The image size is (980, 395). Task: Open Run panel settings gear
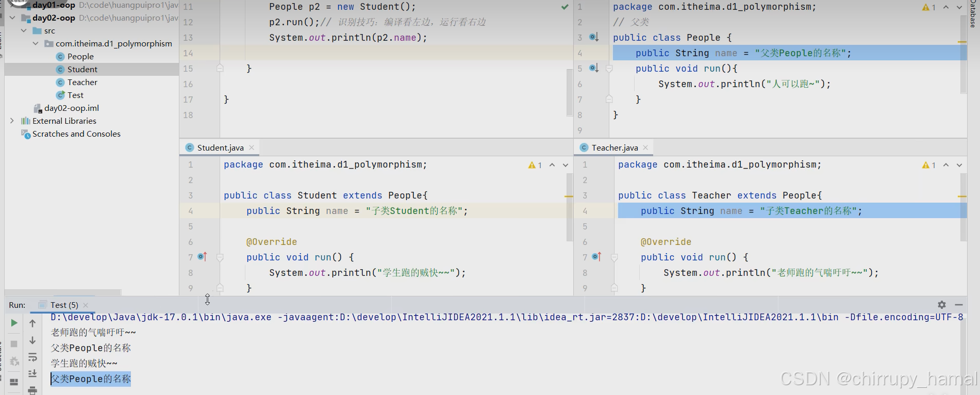[942, 305]
